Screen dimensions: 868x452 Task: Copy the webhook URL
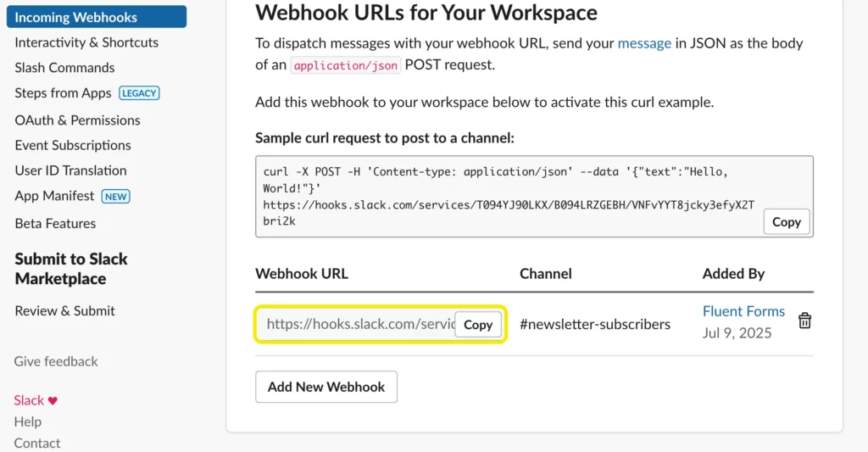[x=478, y=325]
